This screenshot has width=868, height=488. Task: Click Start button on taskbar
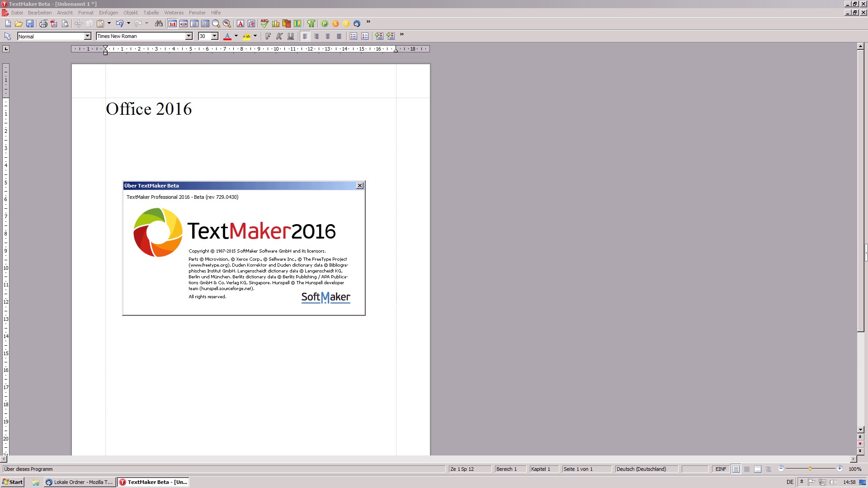coord(13,482)
